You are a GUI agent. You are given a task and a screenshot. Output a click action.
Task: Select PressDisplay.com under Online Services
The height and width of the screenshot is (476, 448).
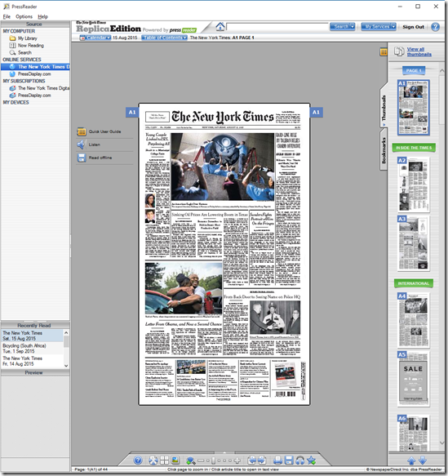click(34, 74)
